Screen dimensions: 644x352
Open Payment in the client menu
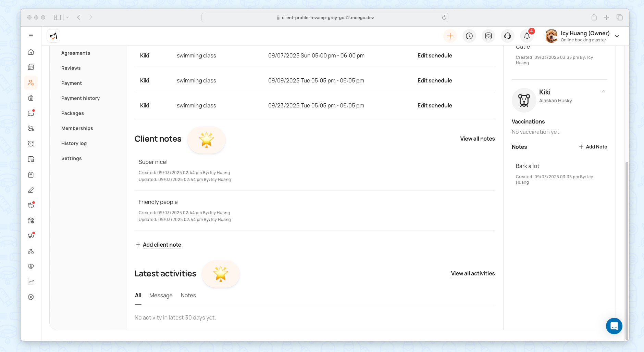(72, 83)
